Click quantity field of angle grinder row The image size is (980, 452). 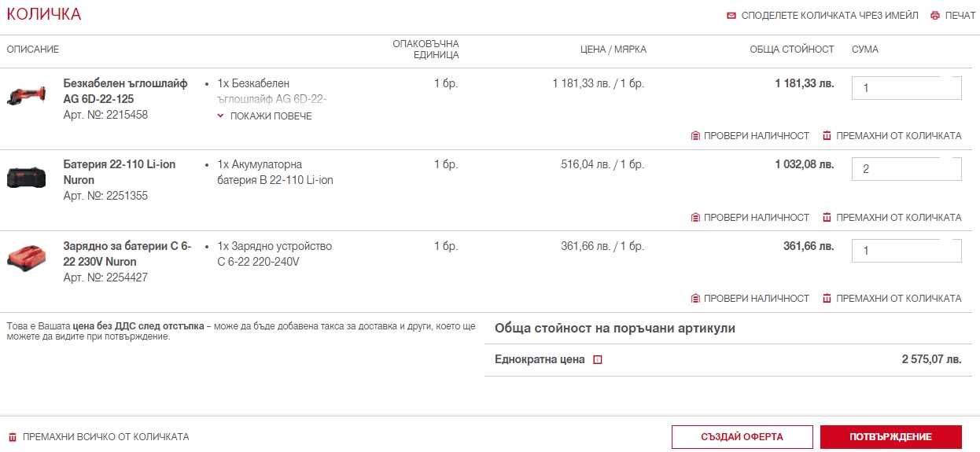(x=906, y=88)
